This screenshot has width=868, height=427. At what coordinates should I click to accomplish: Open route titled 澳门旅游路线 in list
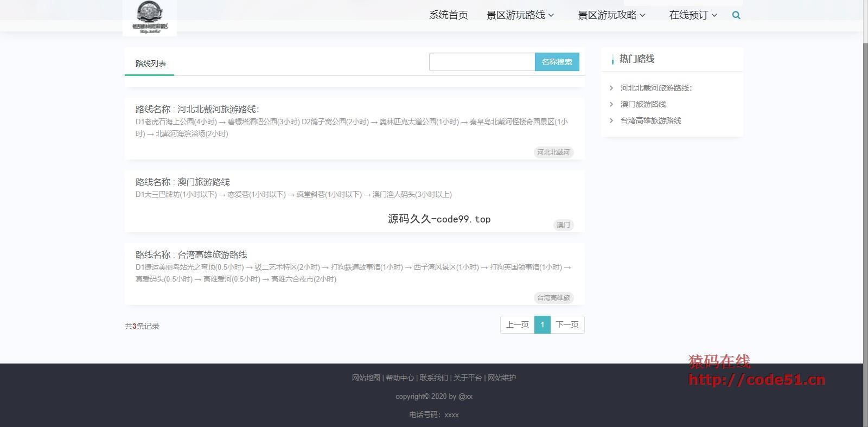point(203,182)
